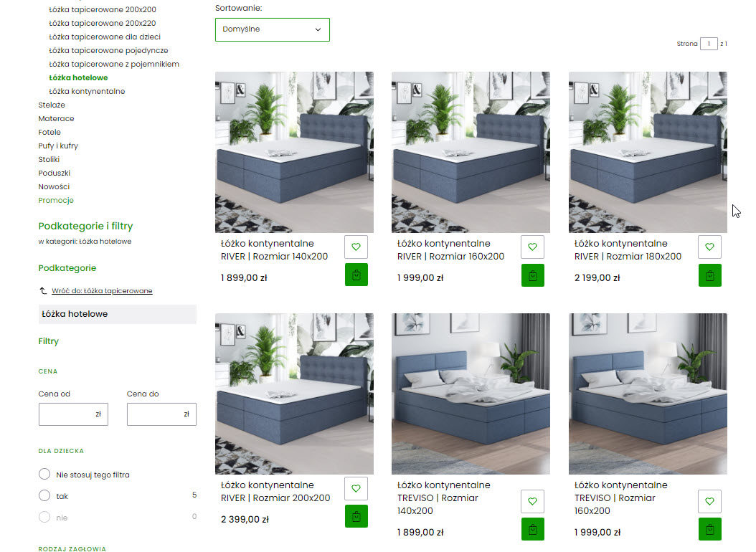Add RIVER 160x200 bed to cart
The image size is (756, 552).
pos(532,275)
